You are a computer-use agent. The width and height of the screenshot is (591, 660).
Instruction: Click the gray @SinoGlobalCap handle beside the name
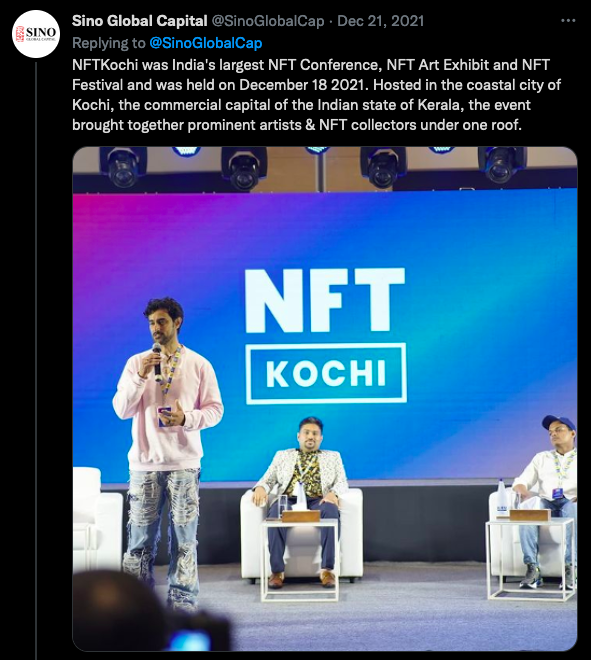click(x=268, y=21)
